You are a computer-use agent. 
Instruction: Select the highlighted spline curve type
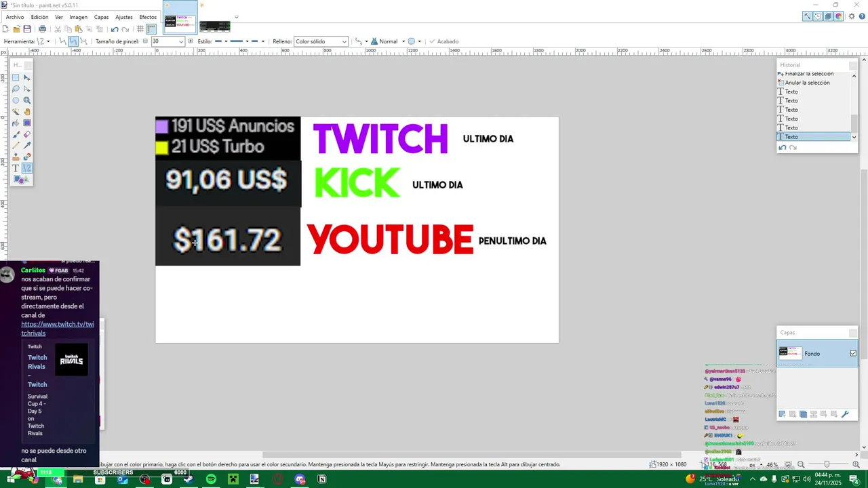(x=73, y=41)
